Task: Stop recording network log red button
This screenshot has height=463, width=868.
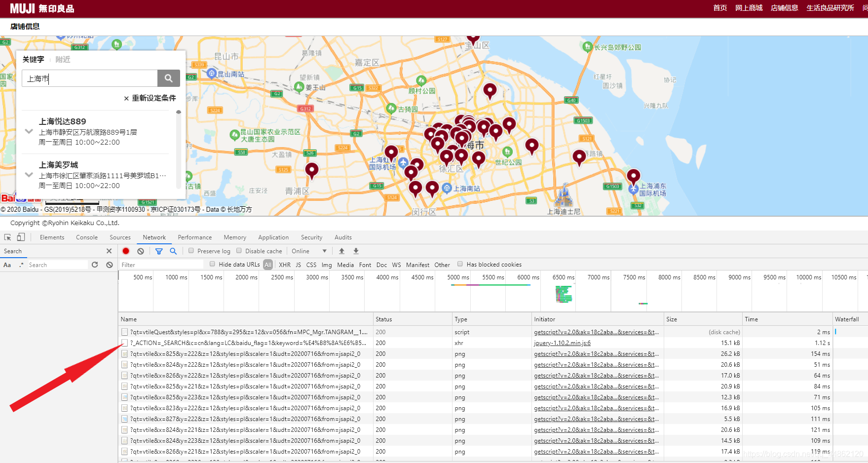Action: [x=126, y=251]
